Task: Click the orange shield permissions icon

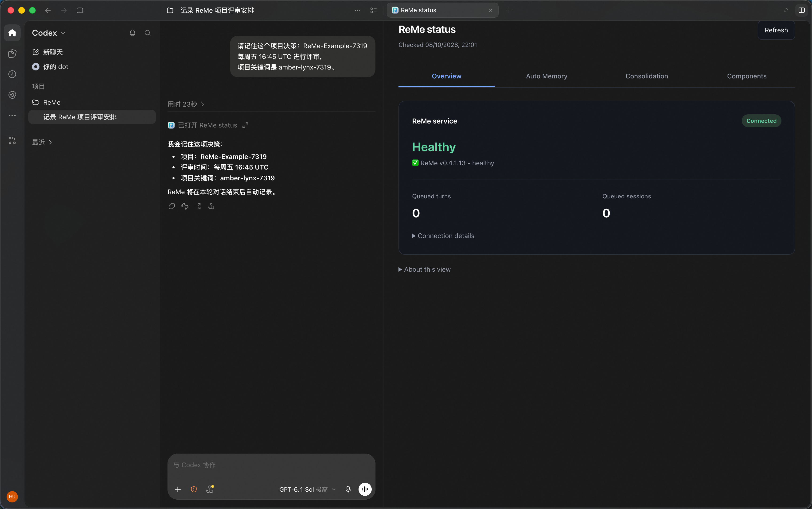Action: pyautogui.click(x=194, y=489)
